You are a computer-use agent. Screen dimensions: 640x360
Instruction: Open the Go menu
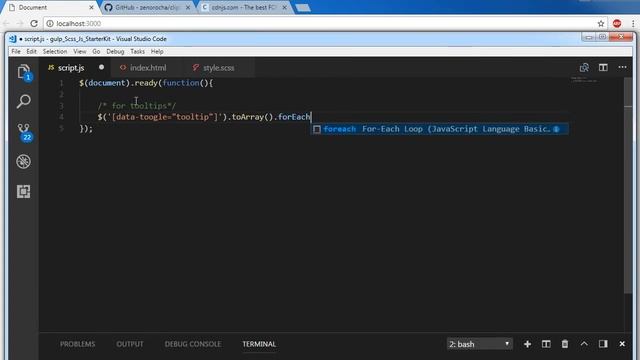pos(96,51)
